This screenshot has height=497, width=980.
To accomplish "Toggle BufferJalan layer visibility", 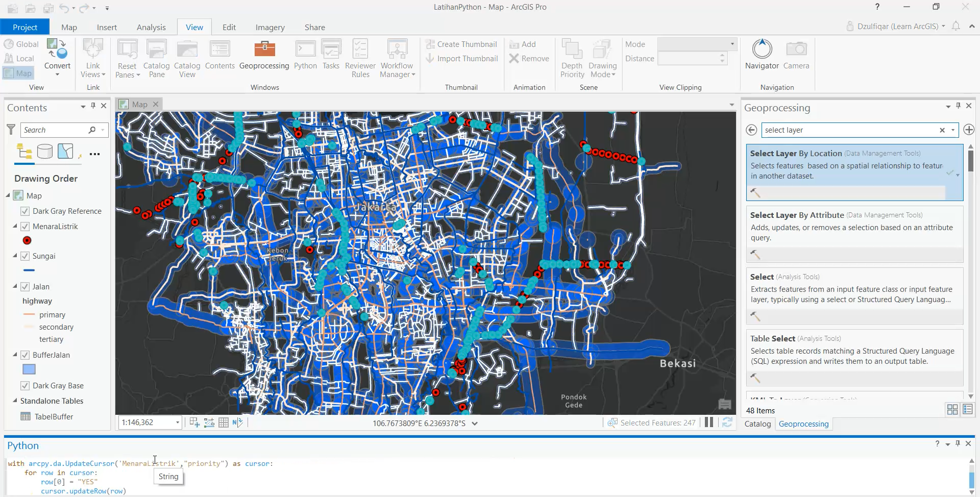I will coord(25,355).
